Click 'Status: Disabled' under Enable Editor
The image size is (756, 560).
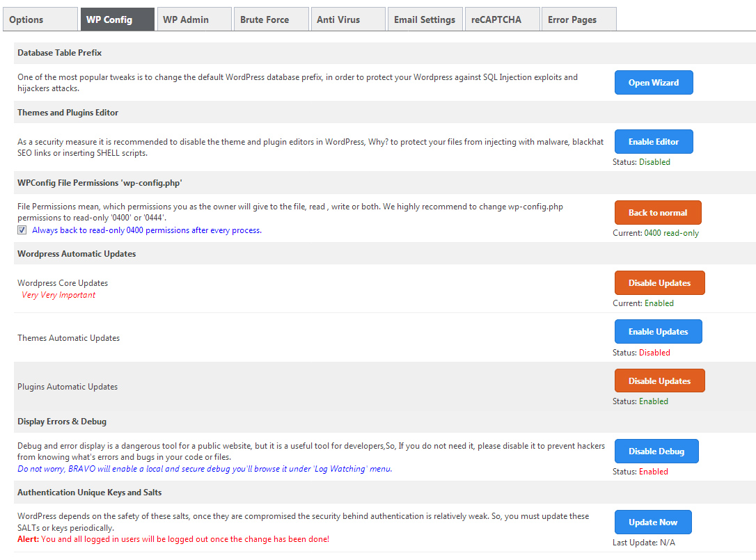(x=641, y=162)
